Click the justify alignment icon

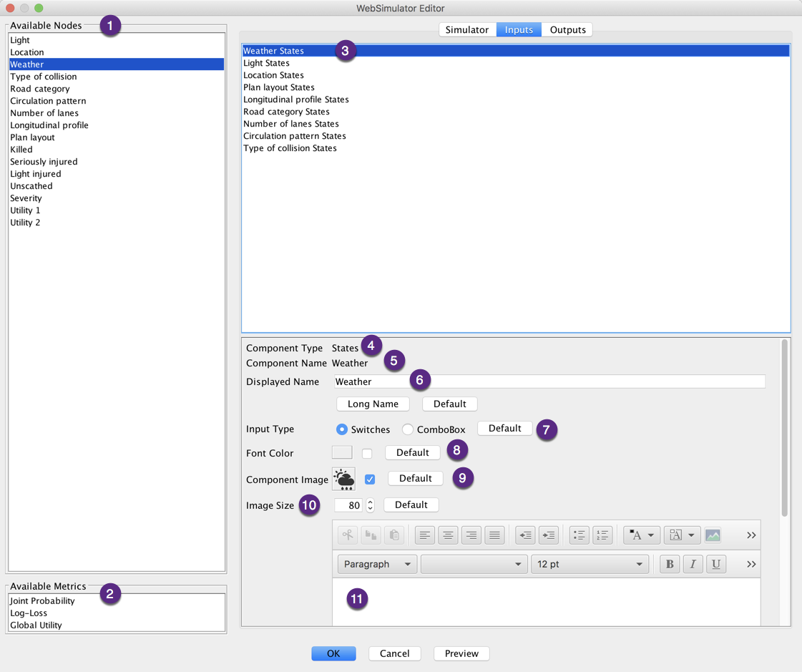coord(494,535)
